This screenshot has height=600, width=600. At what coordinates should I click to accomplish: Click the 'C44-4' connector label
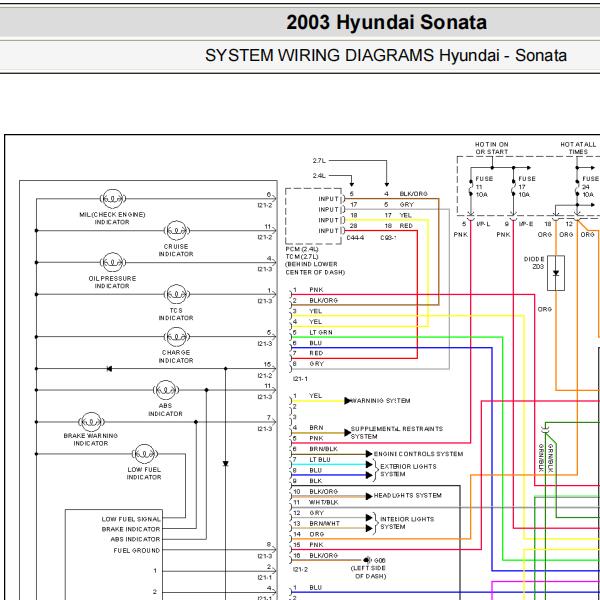pos(355,238)
